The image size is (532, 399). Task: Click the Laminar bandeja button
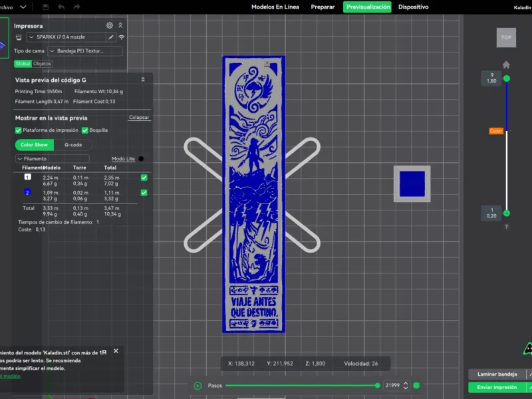[x=497, y=374]
